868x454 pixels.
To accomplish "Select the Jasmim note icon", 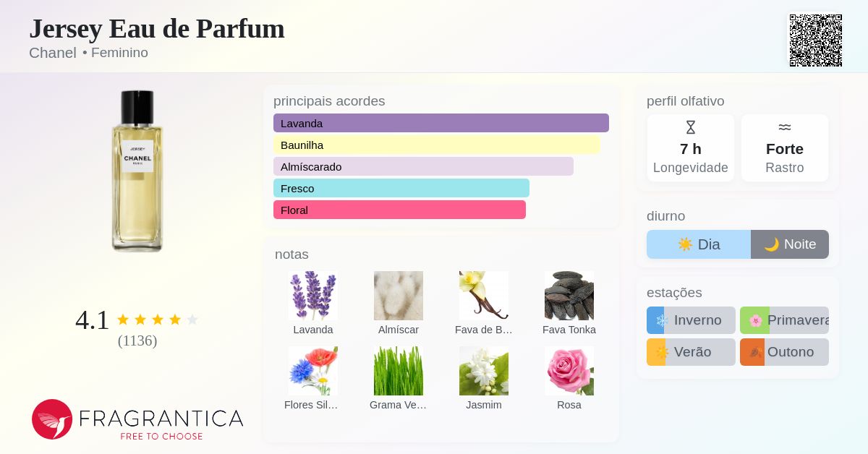I will [484, 371].
